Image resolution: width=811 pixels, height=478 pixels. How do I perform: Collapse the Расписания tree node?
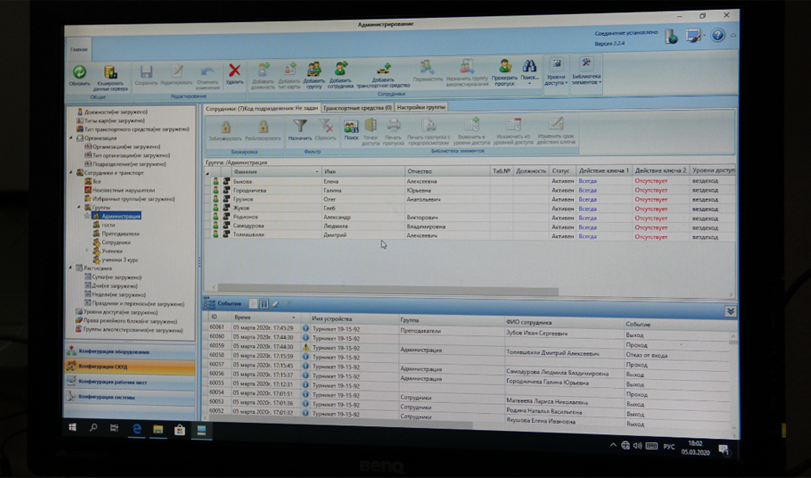click(x=71, y=268)
